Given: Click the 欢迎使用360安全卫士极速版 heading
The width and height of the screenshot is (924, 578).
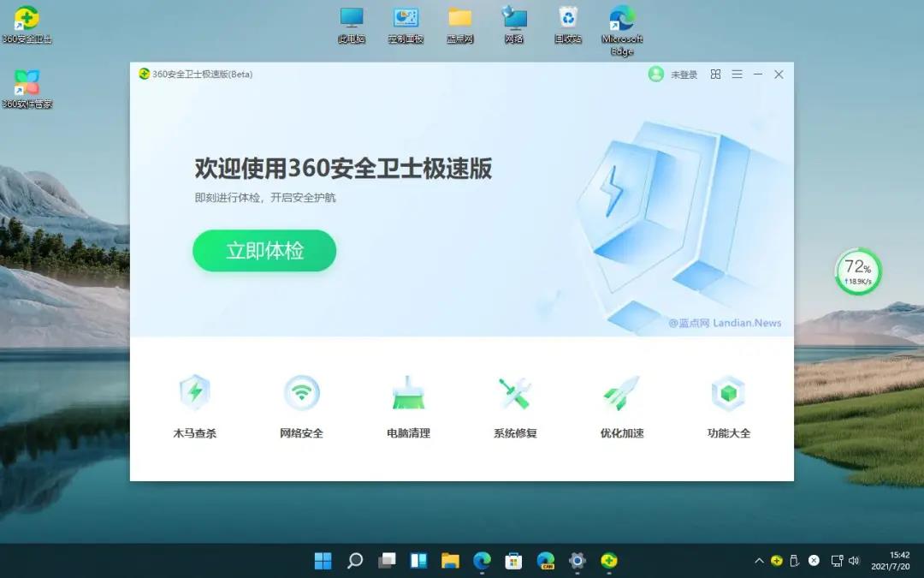Looking at the screenshot, I should tap(344, 169).
